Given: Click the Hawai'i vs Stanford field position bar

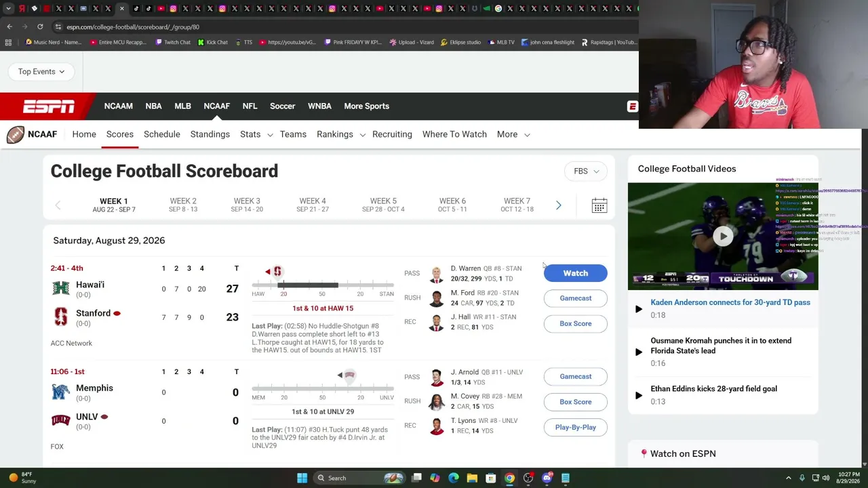Looking at the screenshot, I should (x=323, y=285).
